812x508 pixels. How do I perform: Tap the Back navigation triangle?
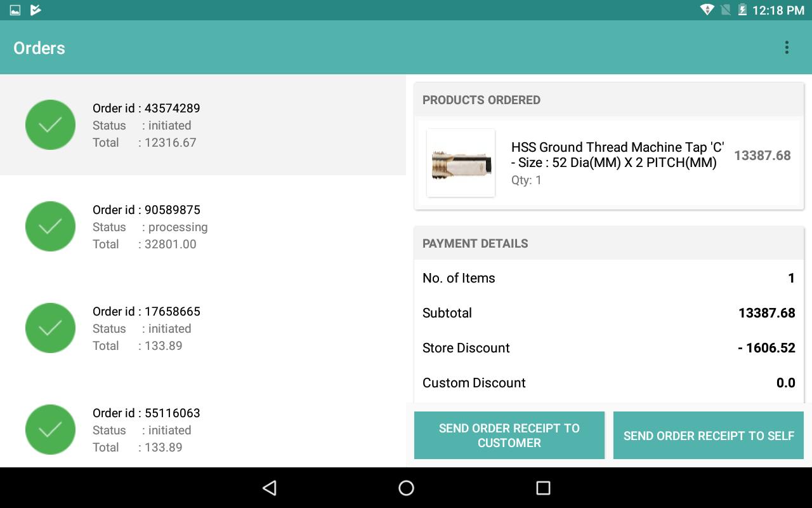pyautogui.click(x=269, y=488)
